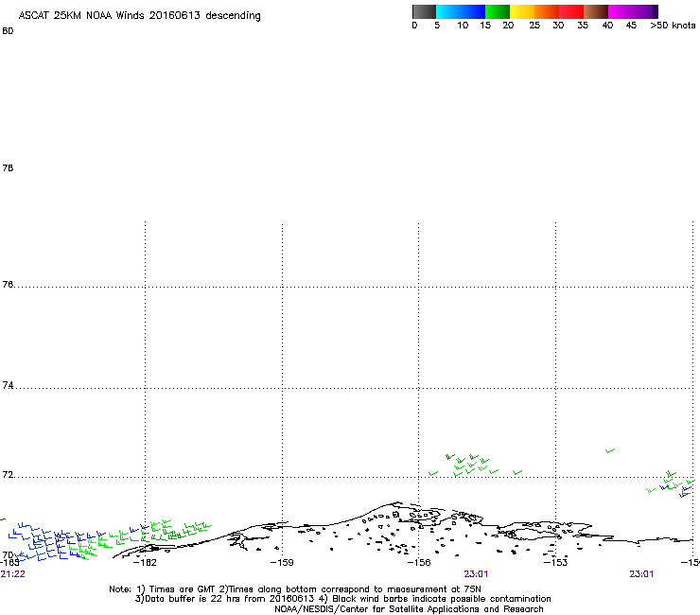
Task: Select the orange 25-30 knots color segment
Action: pos(547,11)
